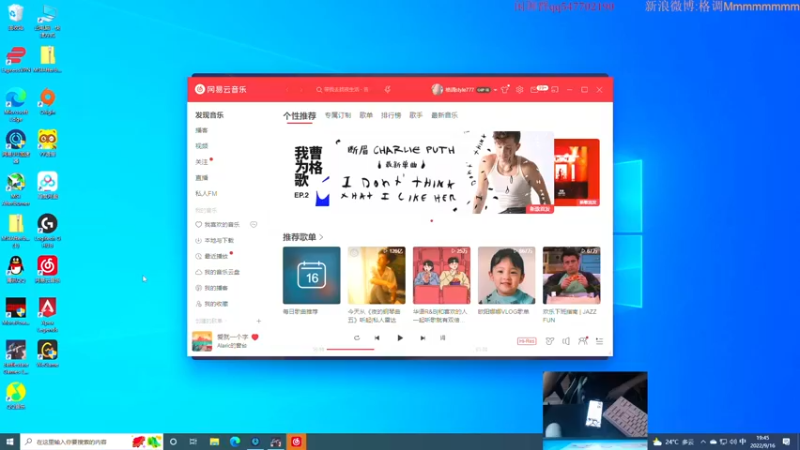Open 播客 in sidebar

pos(202,130)
